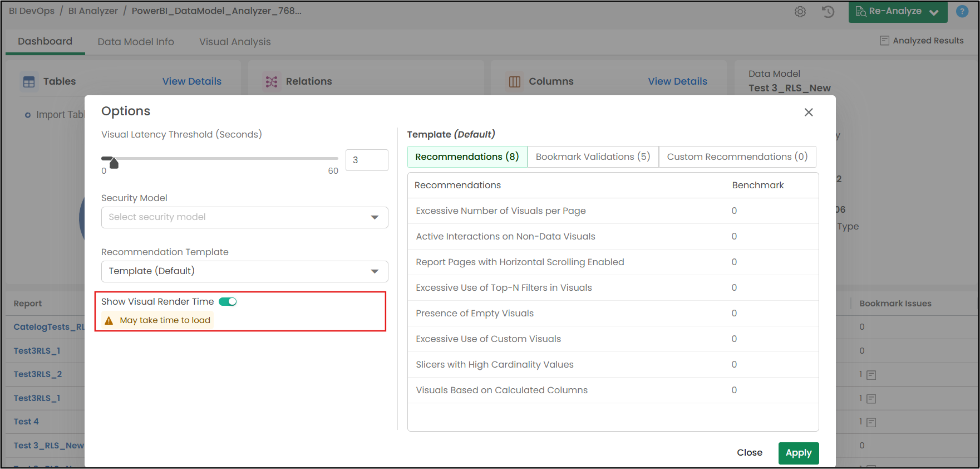Open the CatelogTests_RL report link

[x=49, y=327]
